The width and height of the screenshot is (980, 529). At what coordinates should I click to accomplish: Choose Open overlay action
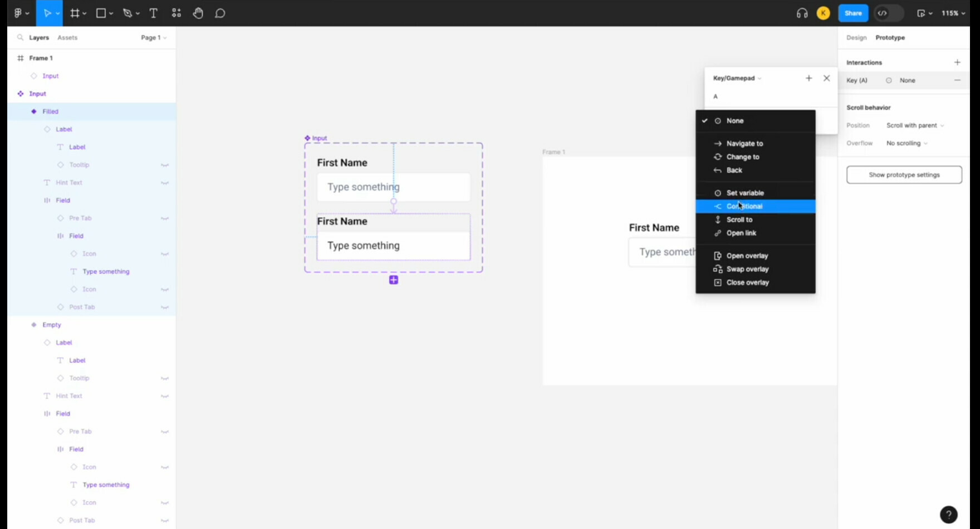tap(756, 256)
